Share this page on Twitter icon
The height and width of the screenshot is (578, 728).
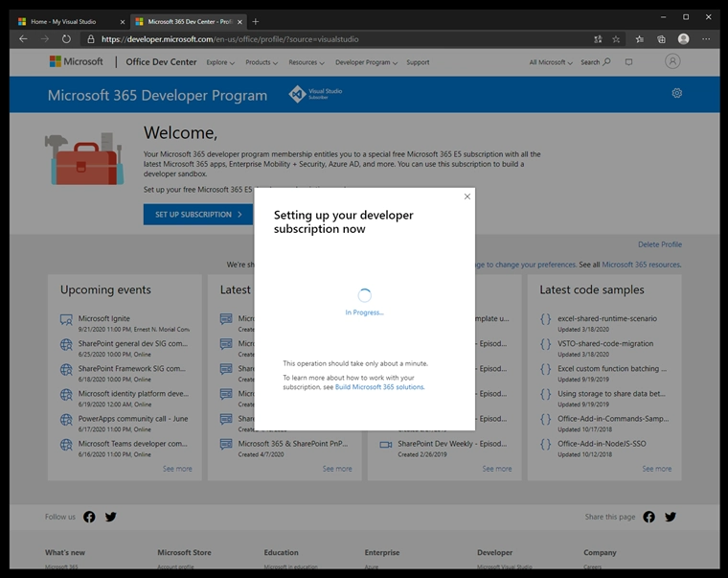point(671,517)
